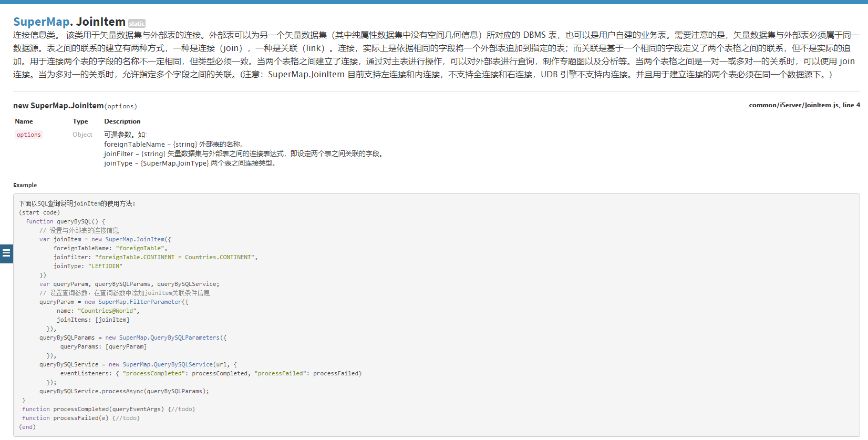Click the new SuperMap.FilterParameter code line

[114, 302]
